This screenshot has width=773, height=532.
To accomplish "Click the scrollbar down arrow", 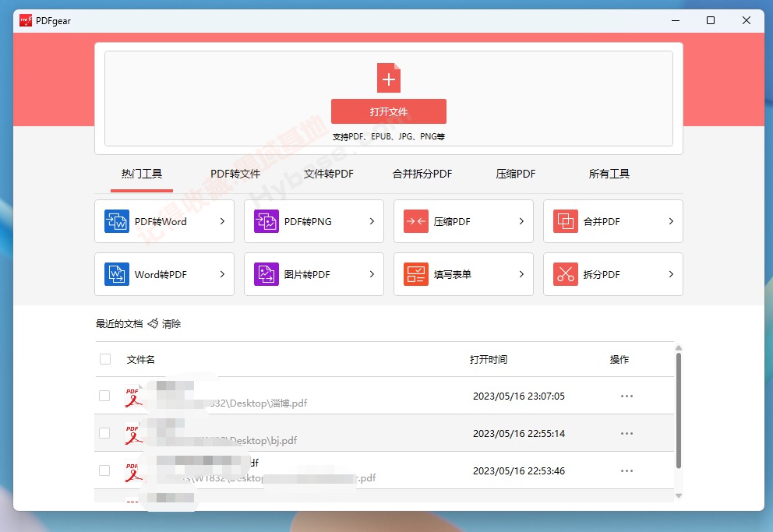I will pos(679,495).
